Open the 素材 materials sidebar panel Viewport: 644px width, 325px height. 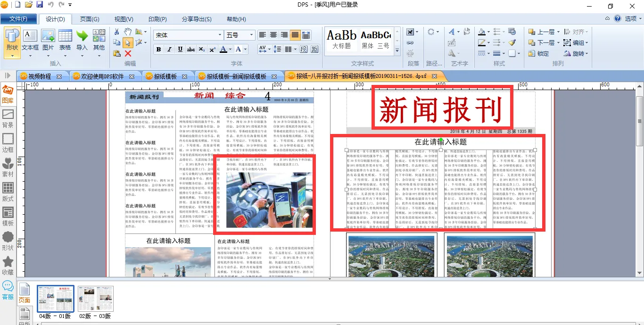[x=8, y=167]
